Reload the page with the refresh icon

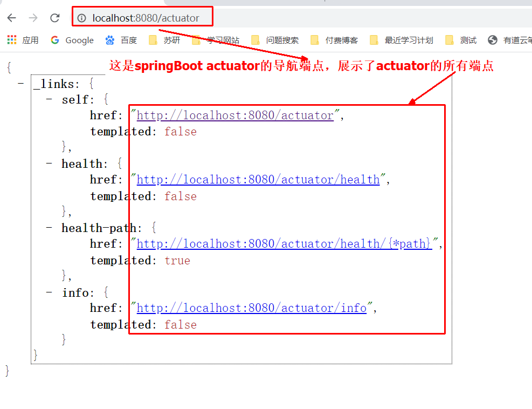(x=54, y=18)
